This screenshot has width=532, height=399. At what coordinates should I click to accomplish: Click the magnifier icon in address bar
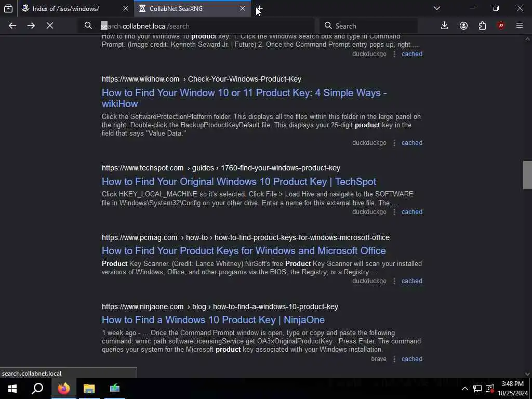pos(88,26)
